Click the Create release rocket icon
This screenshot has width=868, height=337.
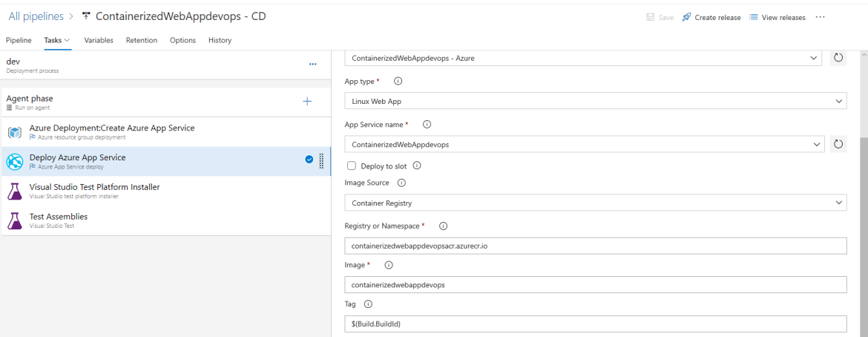[686, 17]
